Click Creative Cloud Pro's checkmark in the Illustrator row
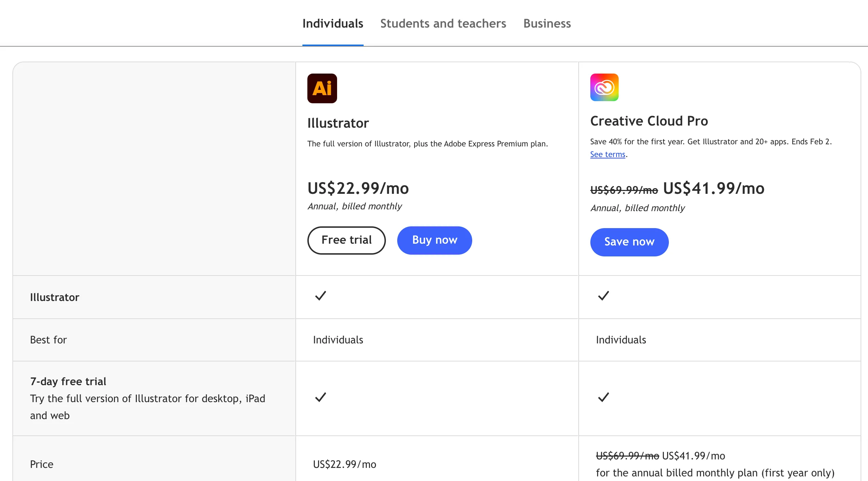 coord(603,296)
